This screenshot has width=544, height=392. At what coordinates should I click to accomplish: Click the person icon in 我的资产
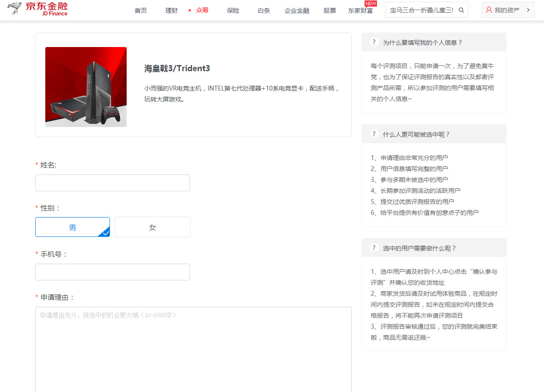tap(489, 9)
